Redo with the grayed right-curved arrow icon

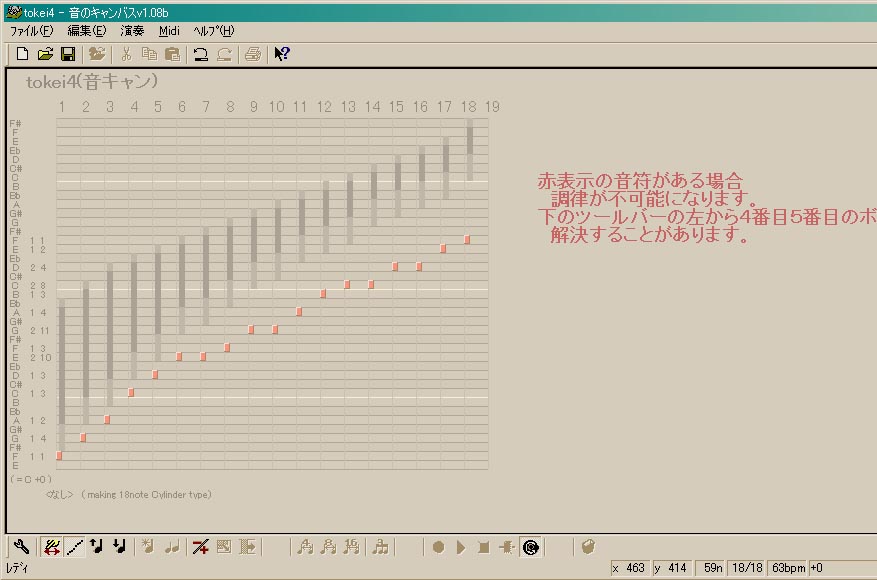point(224,54)
